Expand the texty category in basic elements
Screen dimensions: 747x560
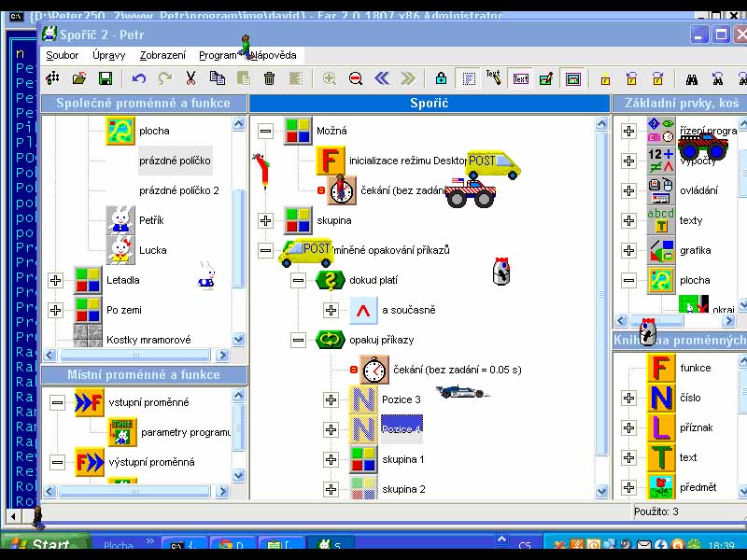click(x=628, y=220)
